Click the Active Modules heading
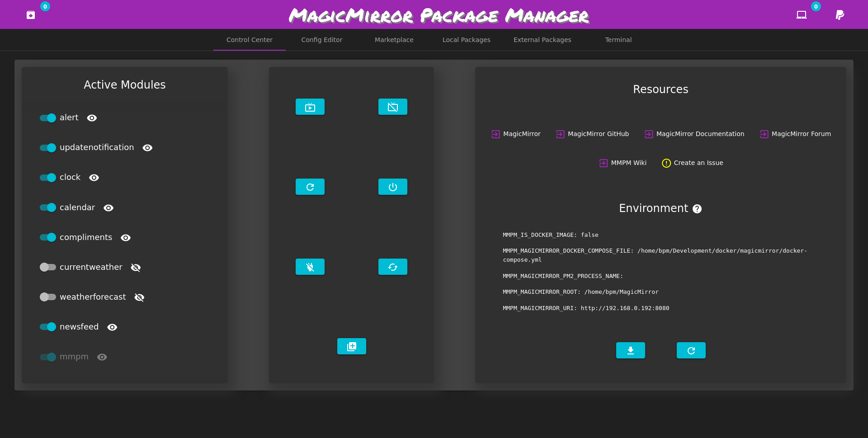 pos(125,85)
